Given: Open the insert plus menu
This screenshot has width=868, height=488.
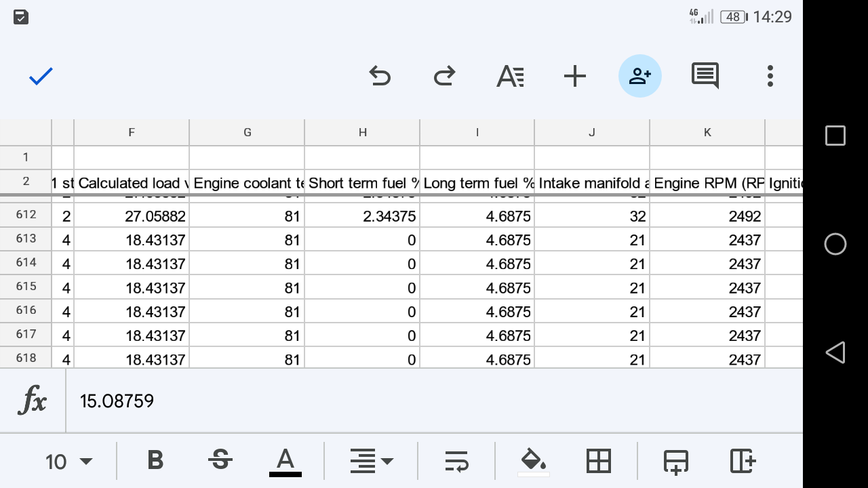Looking at the screenshot, I should click(x=574, y=76).
